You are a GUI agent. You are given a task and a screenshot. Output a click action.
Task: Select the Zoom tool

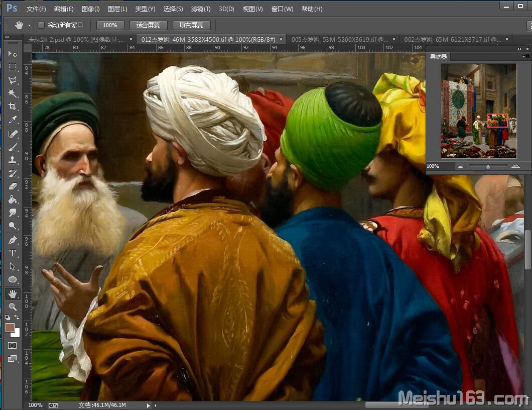click(x=13, y=306)
